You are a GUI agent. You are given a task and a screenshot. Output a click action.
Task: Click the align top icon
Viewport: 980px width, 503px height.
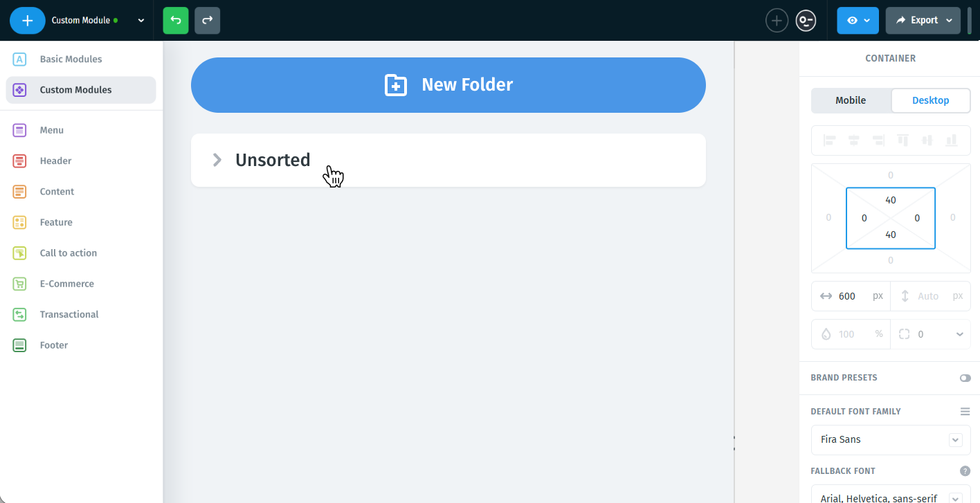coord(903,140)
